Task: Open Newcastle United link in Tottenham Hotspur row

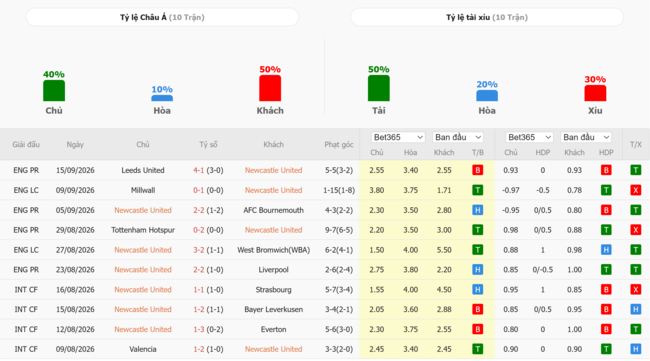Action: (273, 230)
